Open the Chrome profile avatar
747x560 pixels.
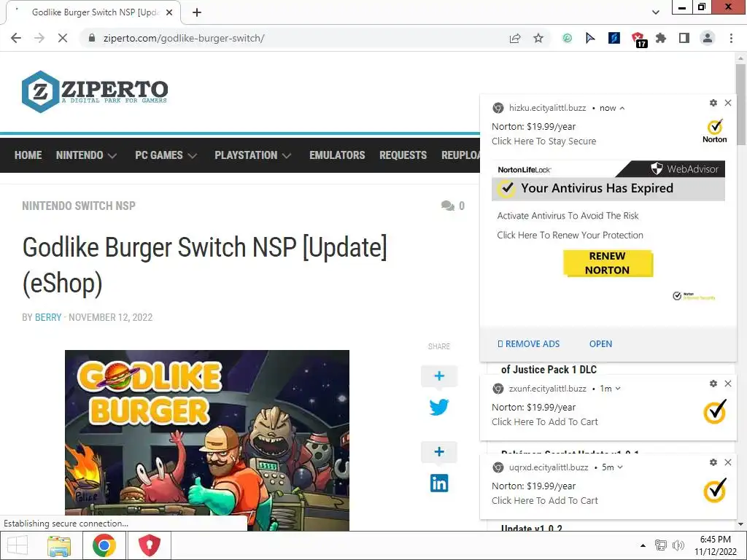tap(708, 38)
